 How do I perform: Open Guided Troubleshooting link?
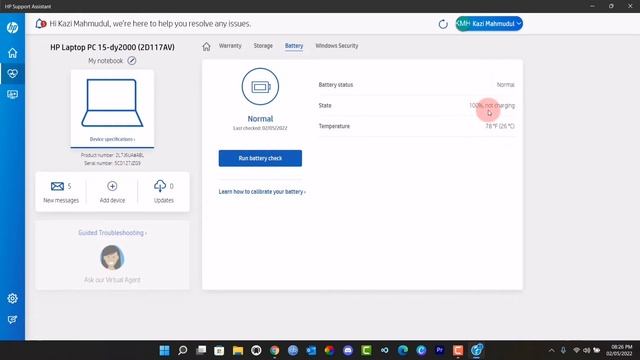(x=112, y=233)
